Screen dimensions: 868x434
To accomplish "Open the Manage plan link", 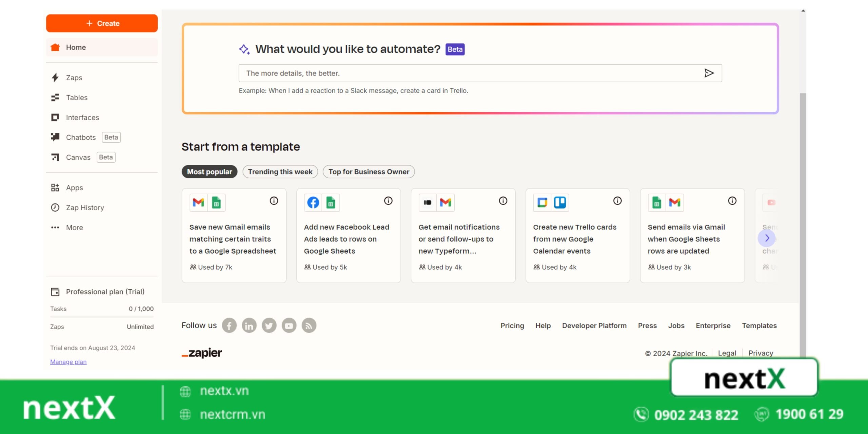I will coord(68,362).
